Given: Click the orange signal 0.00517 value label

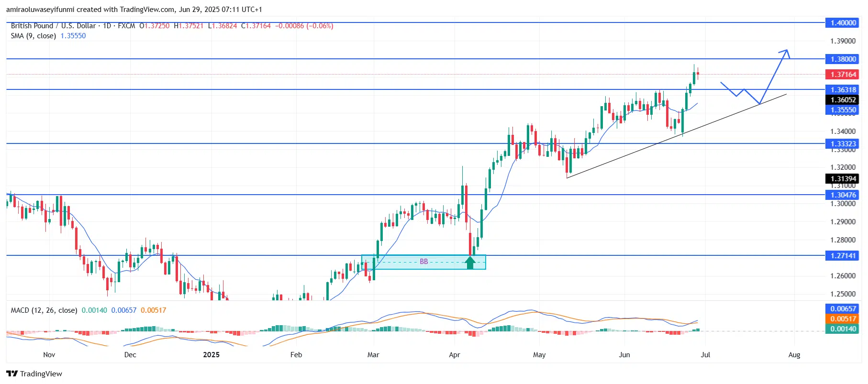Looking at the screenshot, I should click(x=843, y=319).
